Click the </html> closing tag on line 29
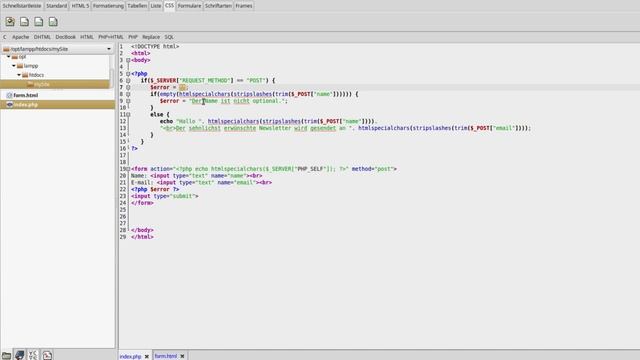 tap(142, 237)
